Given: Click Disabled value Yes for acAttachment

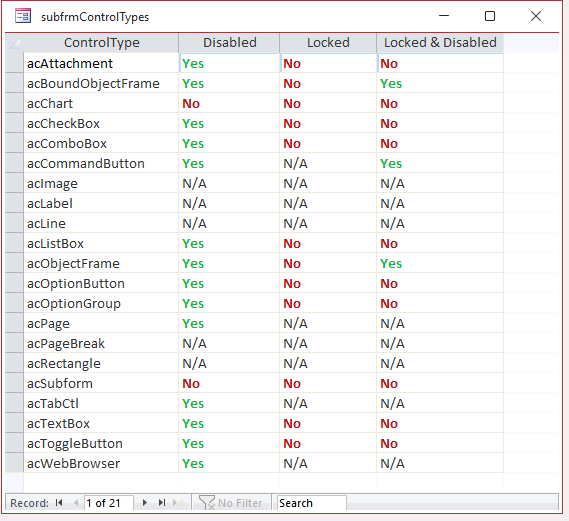Looking at the screenshot, I should (229, 63).
